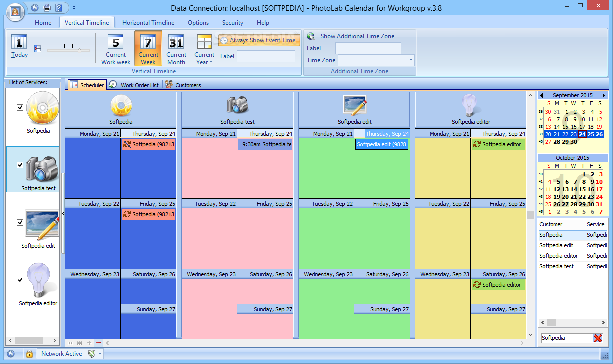This screenshot has height=364, width=613.
Task: Select the Softpedia test customer row
Action: pos(573,266)
